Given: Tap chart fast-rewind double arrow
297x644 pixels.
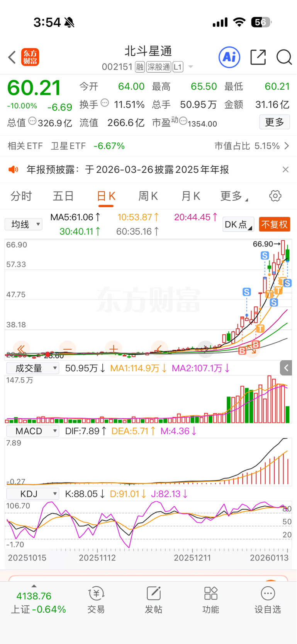Looking at the screenshot, I should click(21, 349).
